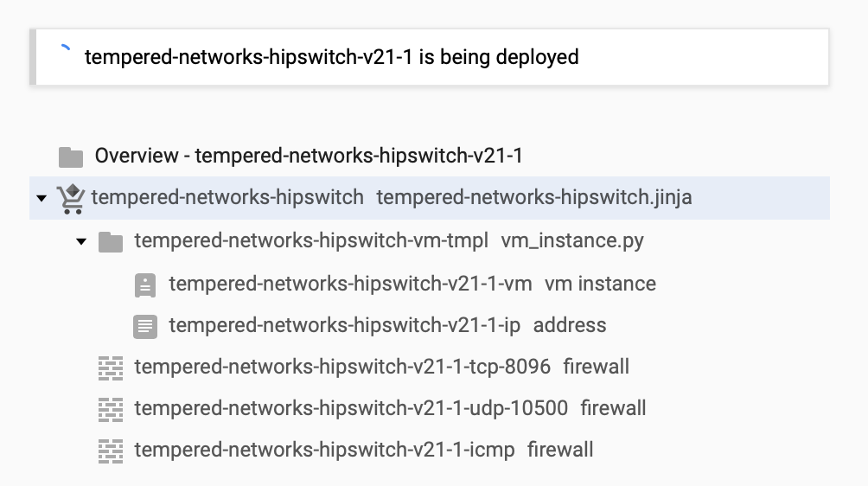Open Overview - tempered-networks-hipswitch-v21-1
Screen dimensions: 868x486
tap(309, 157)
